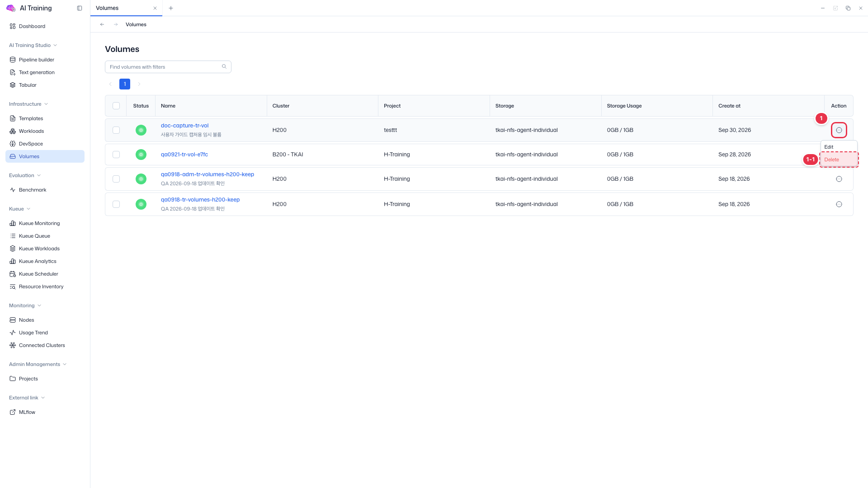Image resolution: width=868 pixels, height=488 pixels.
Task: Switch to the Volumes tab
Action: 126,8
